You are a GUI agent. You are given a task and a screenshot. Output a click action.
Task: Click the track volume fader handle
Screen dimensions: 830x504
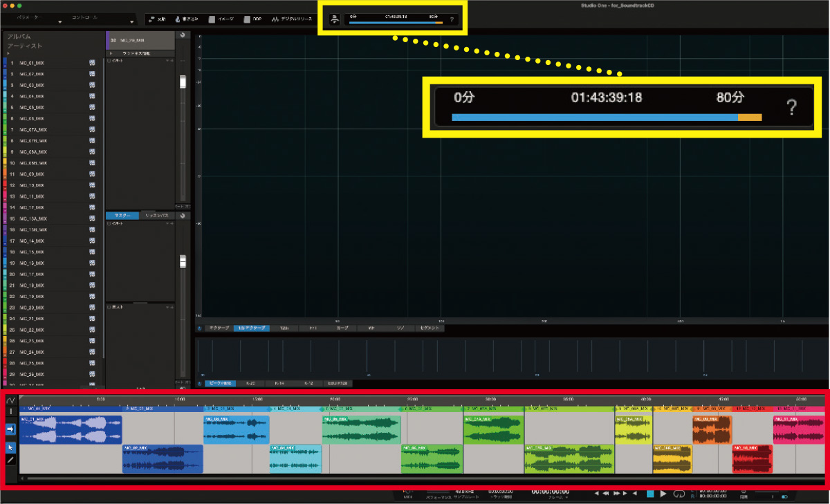(183, 82)
